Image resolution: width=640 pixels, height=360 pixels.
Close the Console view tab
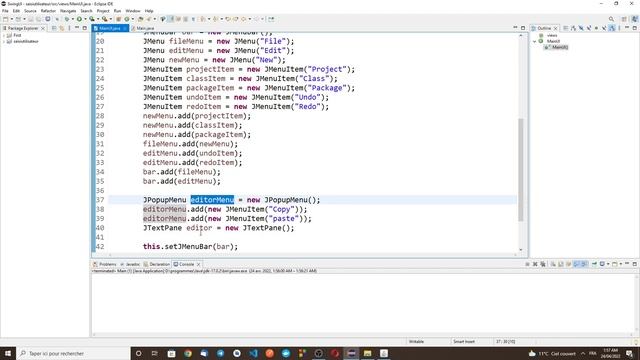(199, 264)
